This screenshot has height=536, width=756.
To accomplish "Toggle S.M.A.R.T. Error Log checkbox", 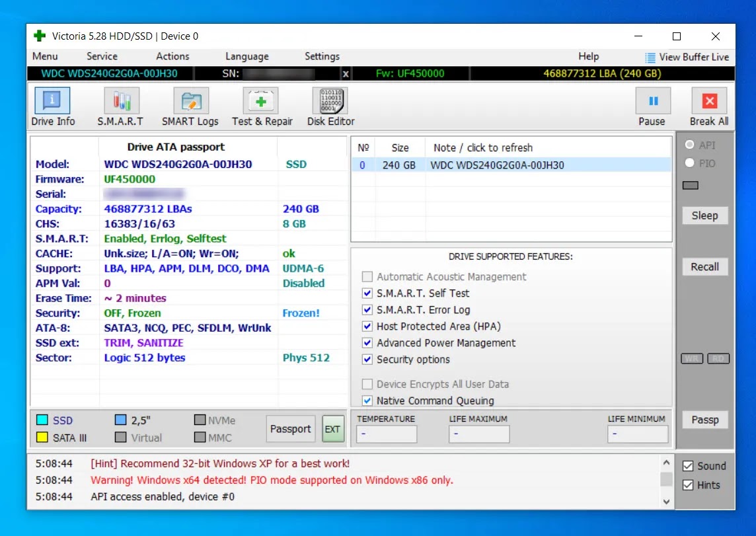I will (367, 309).
